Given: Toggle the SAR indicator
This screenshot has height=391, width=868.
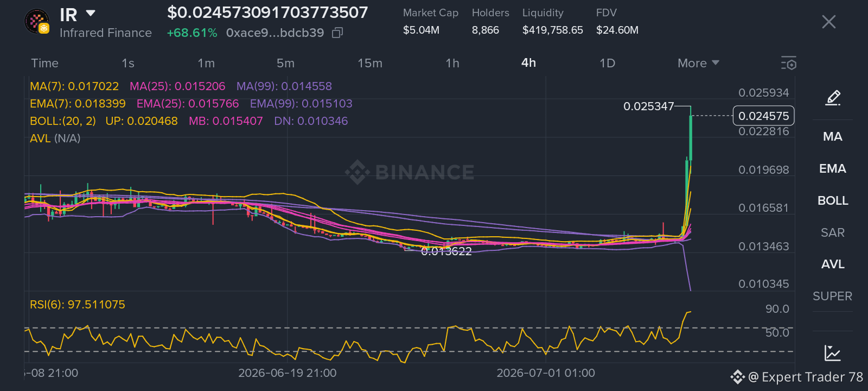Looking at the screenshot, I should [x=833, y=232].
